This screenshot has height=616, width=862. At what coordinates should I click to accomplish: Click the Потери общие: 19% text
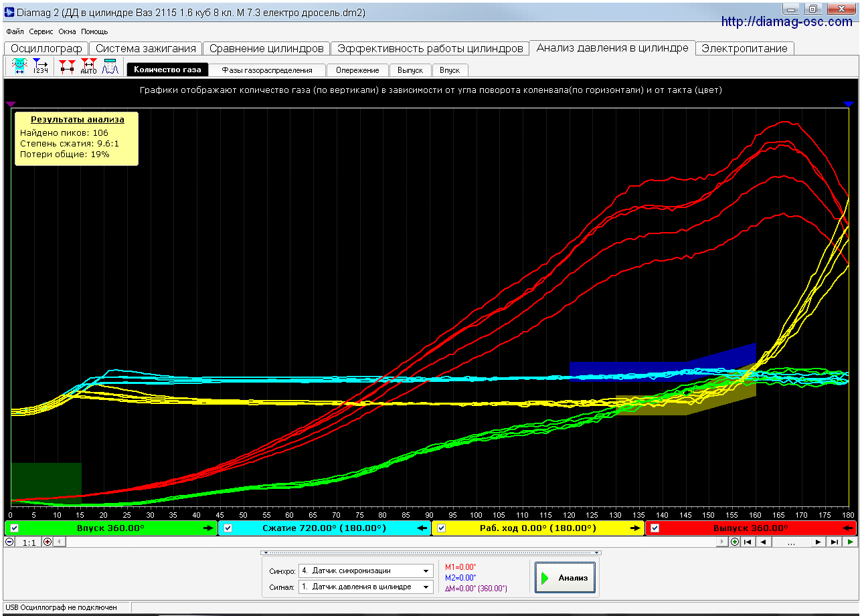click(65, 155)
